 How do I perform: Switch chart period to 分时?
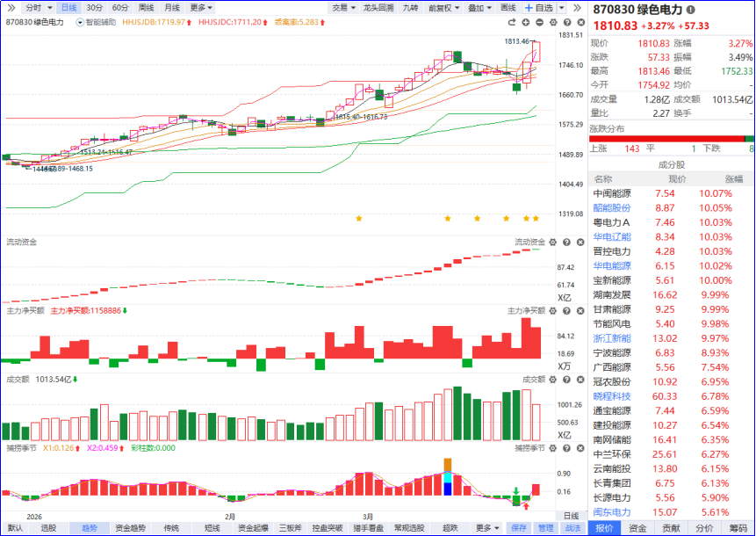(x=33, y=8)
